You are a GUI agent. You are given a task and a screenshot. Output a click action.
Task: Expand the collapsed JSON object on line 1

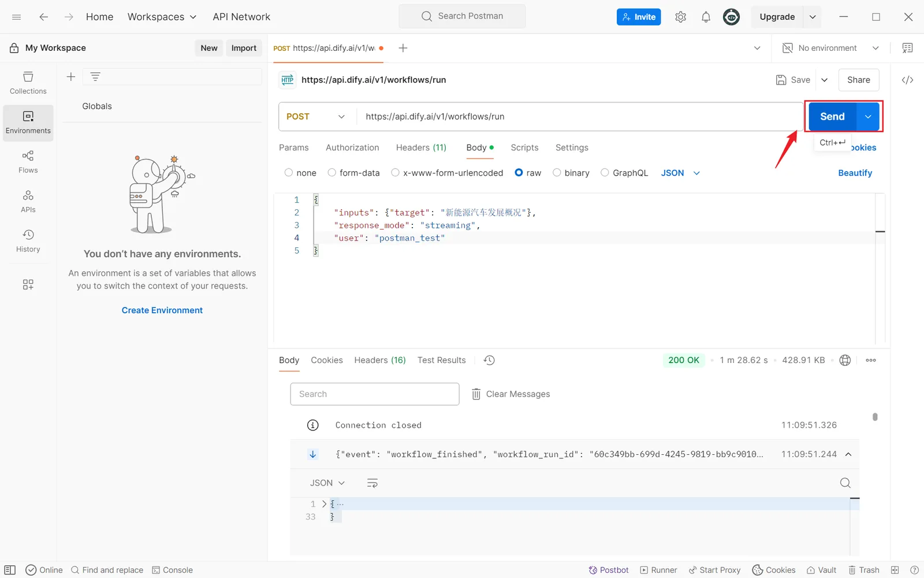tap(324, 504)
